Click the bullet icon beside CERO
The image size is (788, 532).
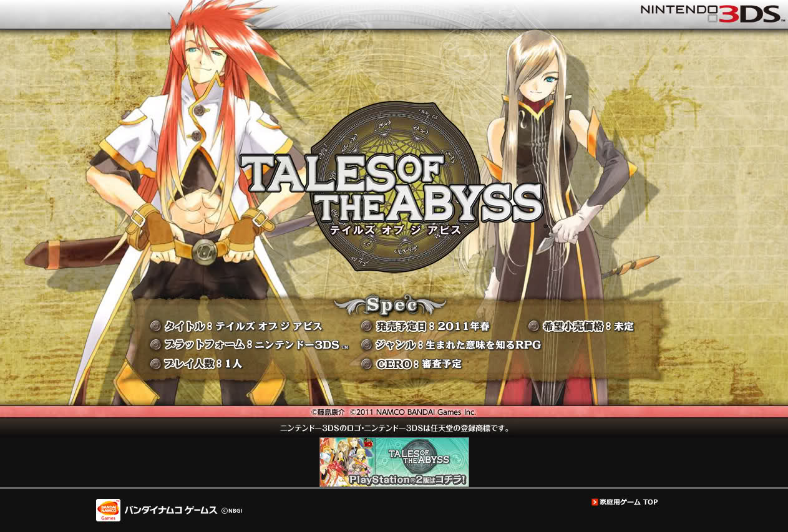pyautogui.click(x=367, y=363)
